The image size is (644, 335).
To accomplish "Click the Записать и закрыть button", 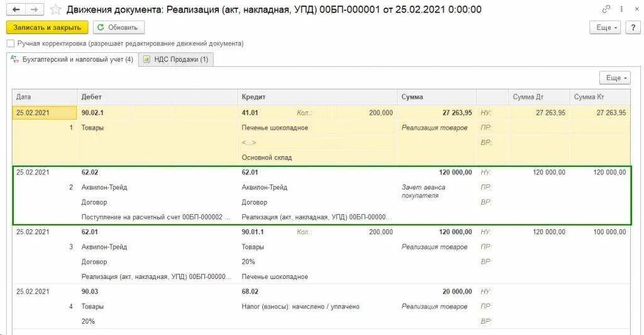I will point(47,28).
